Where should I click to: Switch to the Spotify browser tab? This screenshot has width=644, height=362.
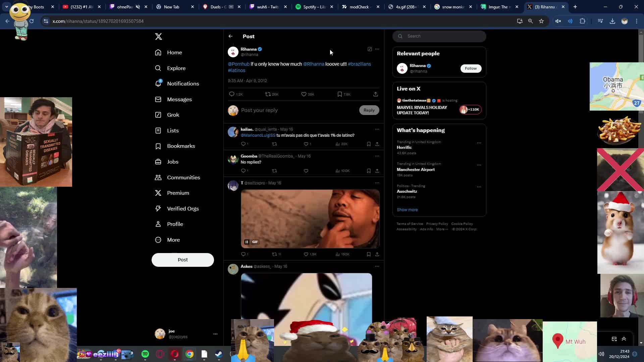pyautogui.click(x=314, y=7)
